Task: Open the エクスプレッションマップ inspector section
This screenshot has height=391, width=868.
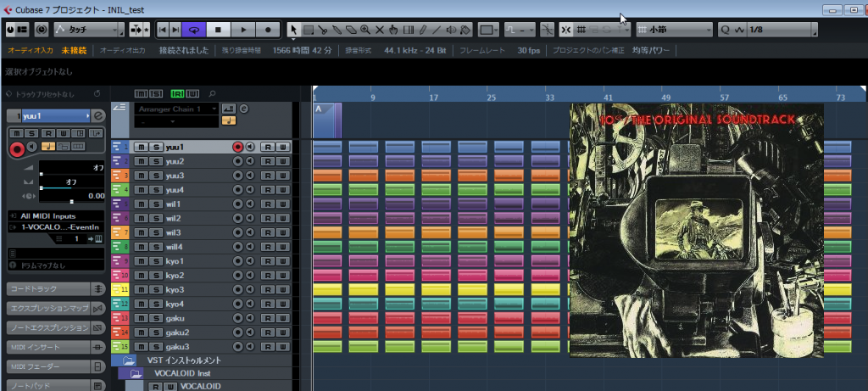Action: coord(56,308)
